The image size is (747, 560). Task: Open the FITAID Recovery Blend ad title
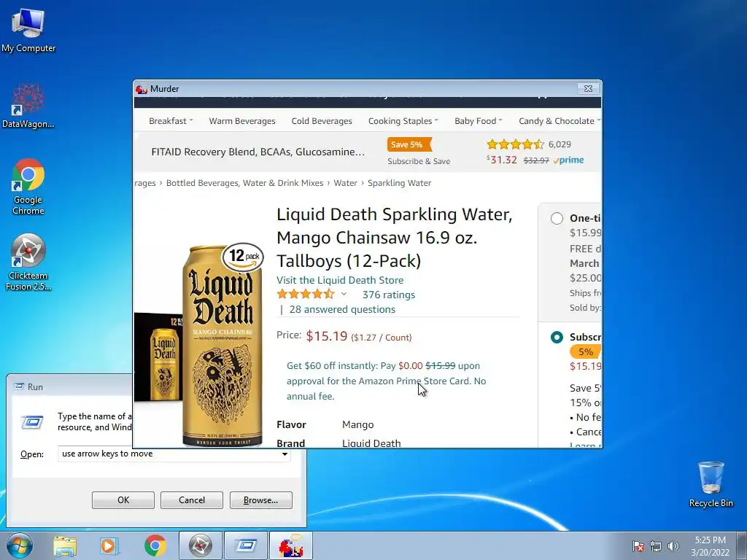258,152
